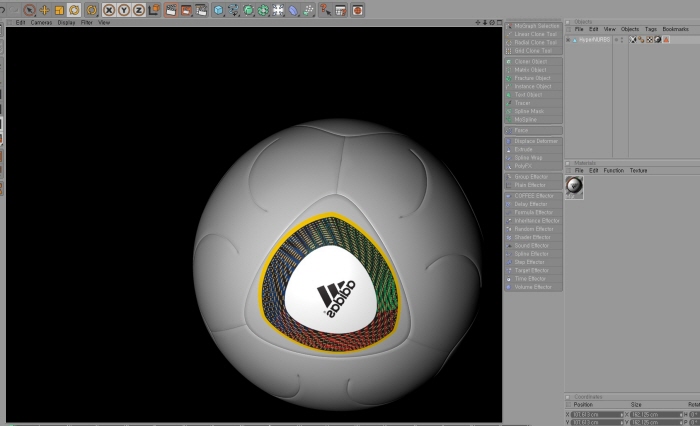Click the undo arrow icon
The width and height of the screenshot is (700, 426).
pos(2,10)
